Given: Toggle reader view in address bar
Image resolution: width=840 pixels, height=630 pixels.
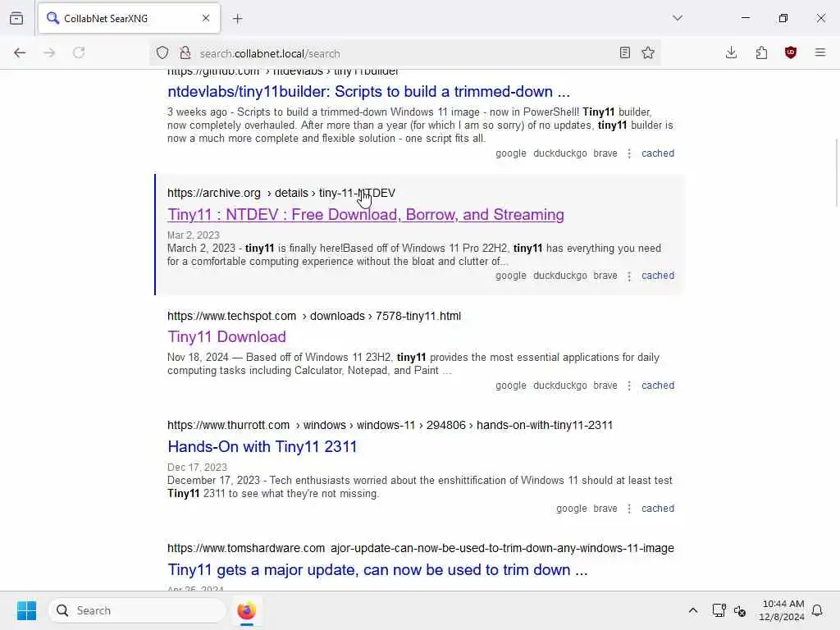Looking at the screenshot, I should [x=624, y=52].
